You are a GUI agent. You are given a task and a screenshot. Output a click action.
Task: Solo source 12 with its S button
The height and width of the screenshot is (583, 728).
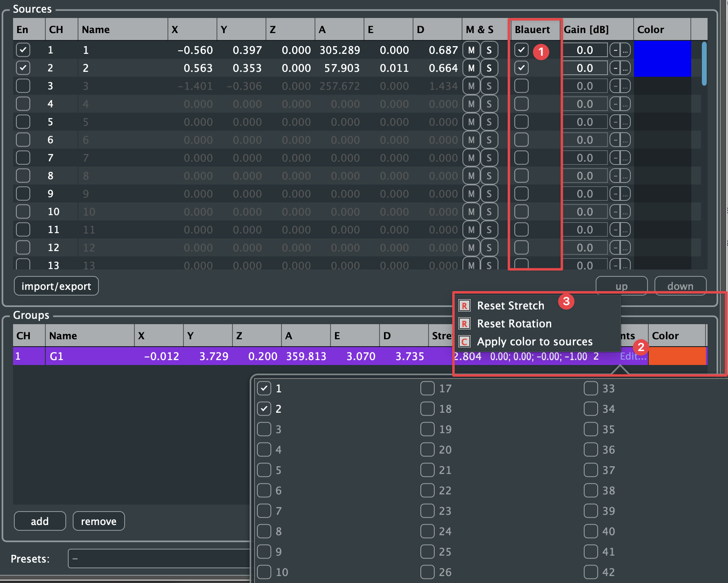[489, 248]
